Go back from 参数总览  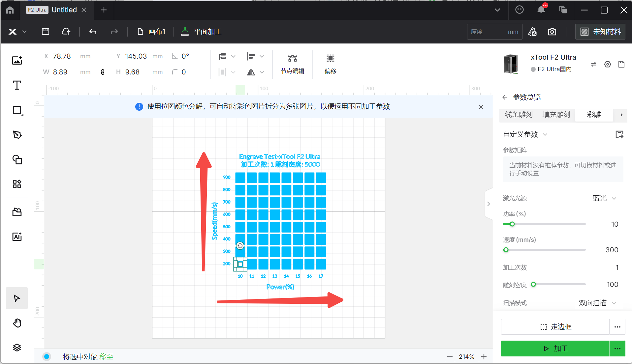[505, 97]
